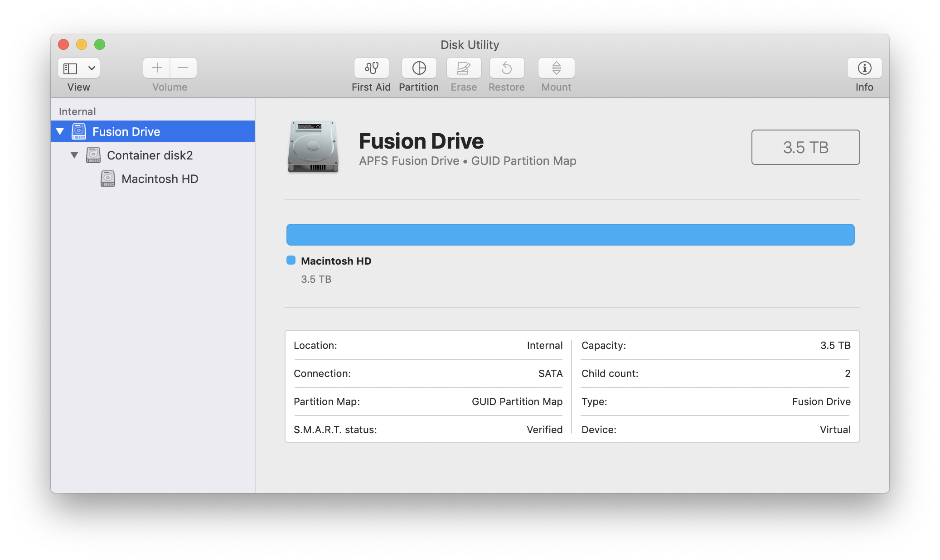Click the Mount toolbar icon

(556, 68)
